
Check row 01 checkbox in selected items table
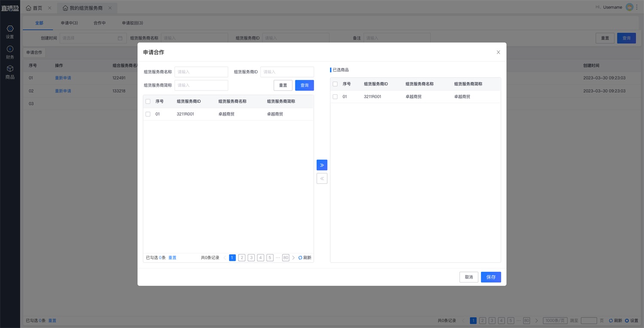click(x=335, y=97)
